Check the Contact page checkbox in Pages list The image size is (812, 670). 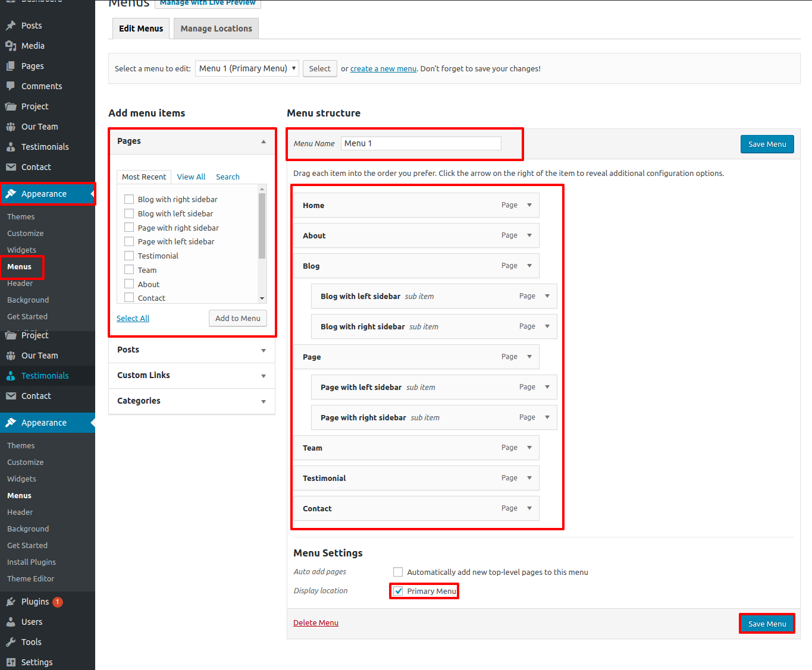click(x=129, y=298)
